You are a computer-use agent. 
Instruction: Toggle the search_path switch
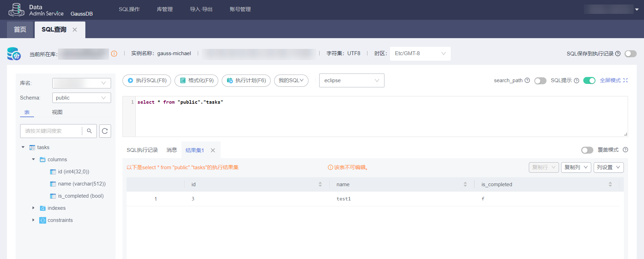pos(540,81)
